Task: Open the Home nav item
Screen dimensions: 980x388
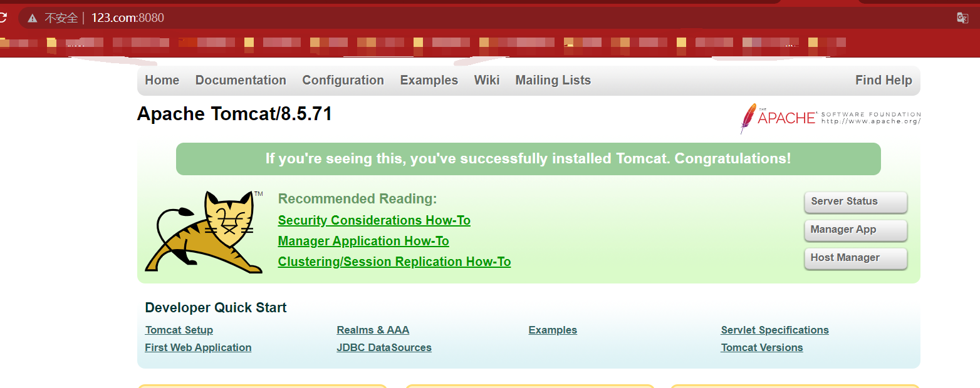Action: click(x=162, y=80)
